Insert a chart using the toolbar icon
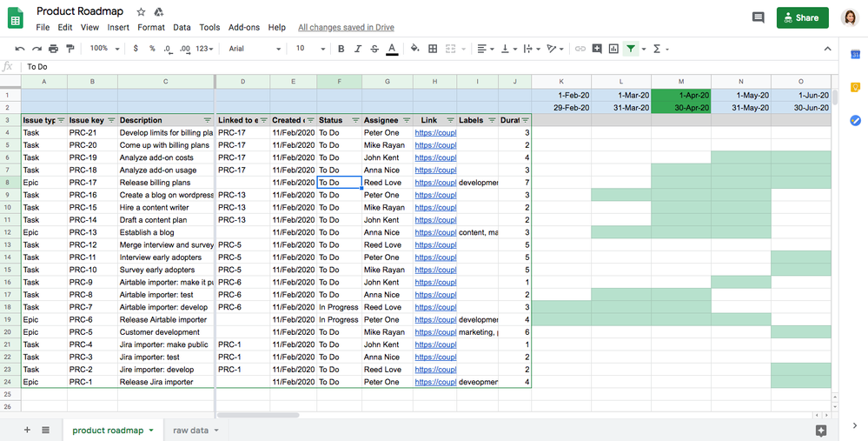The height and width of the screenshot is (441, 868). coord(613,49)
